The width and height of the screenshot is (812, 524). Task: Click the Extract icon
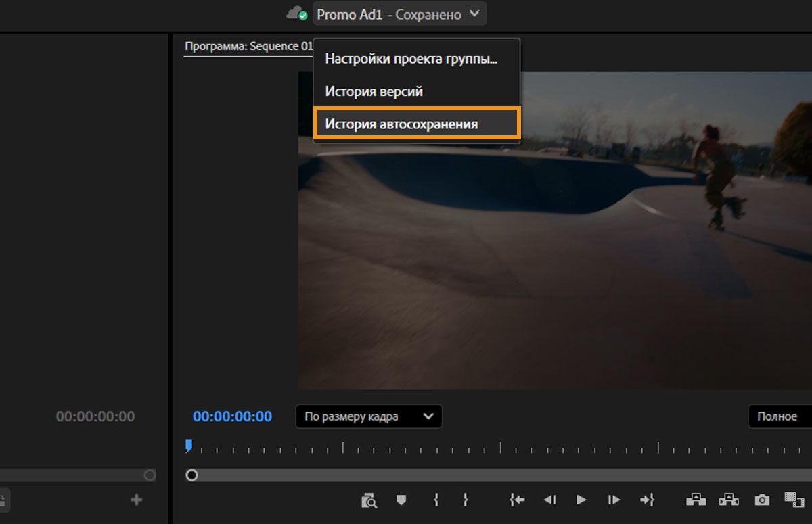click(x=729, y=500)
